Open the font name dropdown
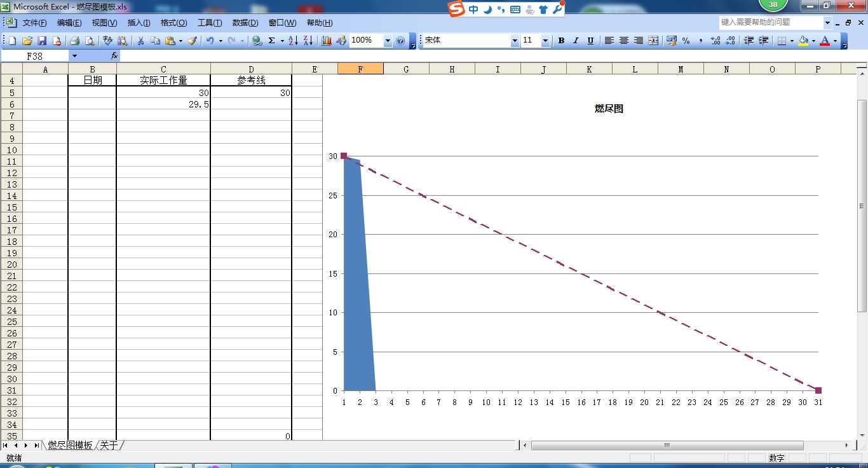 tap(515, 41)
